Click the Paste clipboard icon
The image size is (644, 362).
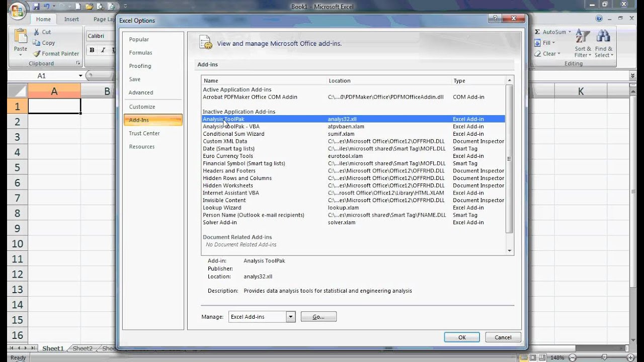click(x=21, y=36)
